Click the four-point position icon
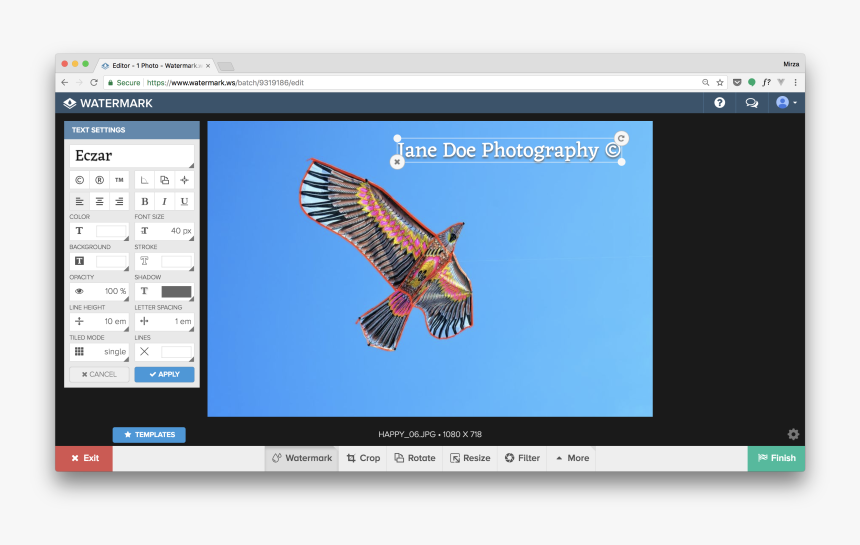Viewport: 860px width, 545px height. click(x=184, y=180)
